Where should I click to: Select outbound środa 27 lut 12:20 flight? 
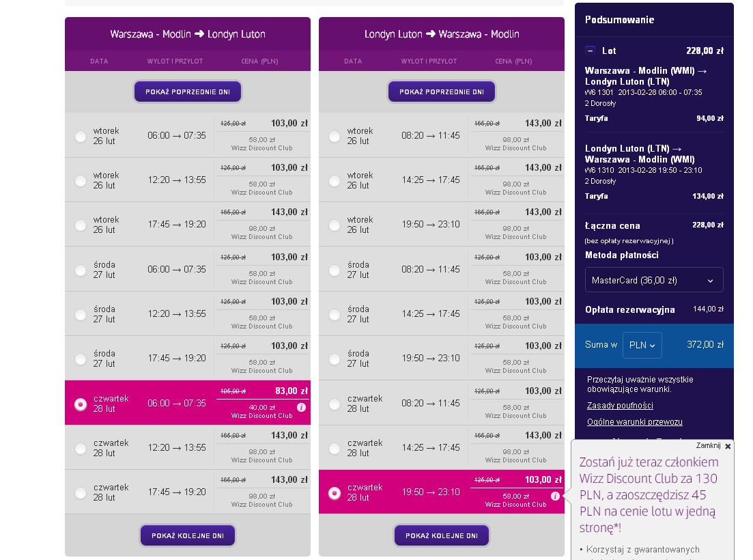(81, 315)
